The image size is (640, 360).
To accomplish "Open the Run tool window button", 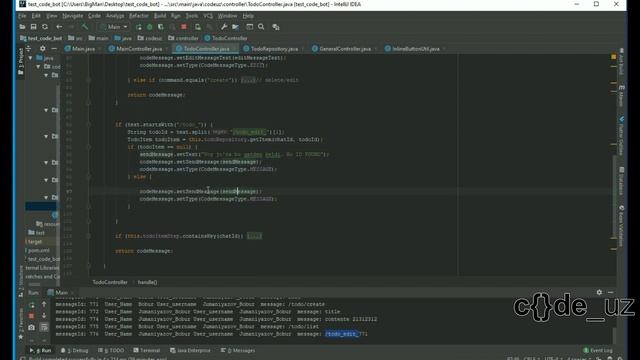I will tap(40, 351).
